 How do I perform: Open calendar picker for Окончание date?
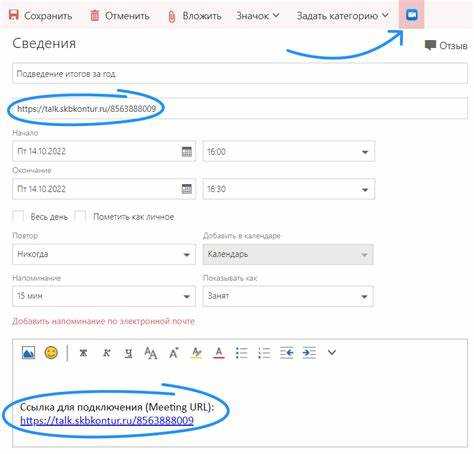point(187,189)
